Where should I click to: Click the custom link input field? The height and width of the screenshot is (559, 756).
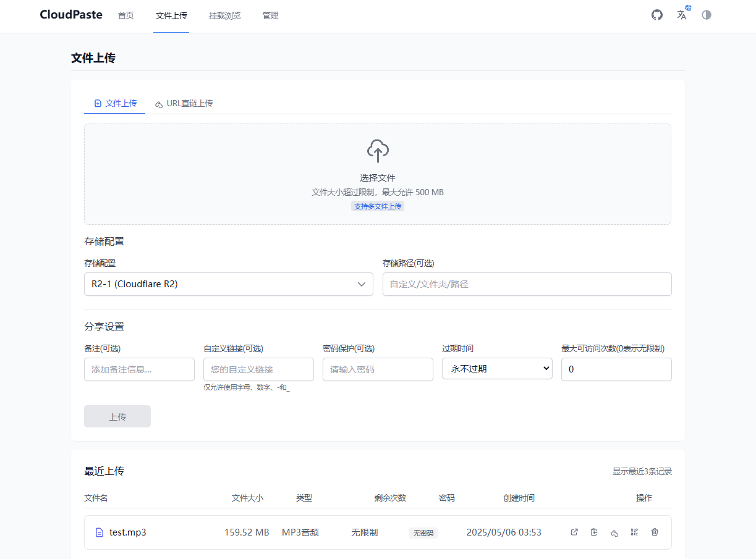coord(258,369)
